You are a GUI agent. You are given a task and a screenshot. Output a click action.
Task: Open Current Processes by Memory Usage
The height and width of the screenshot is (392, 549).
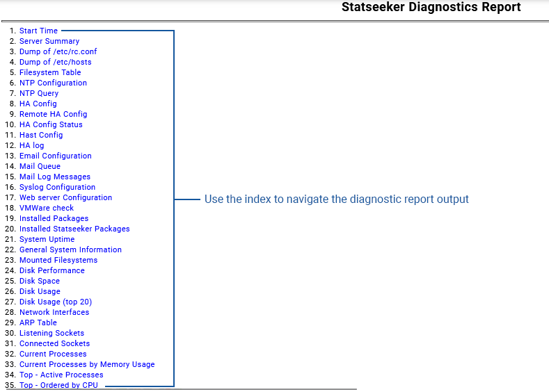pos(87,364)
